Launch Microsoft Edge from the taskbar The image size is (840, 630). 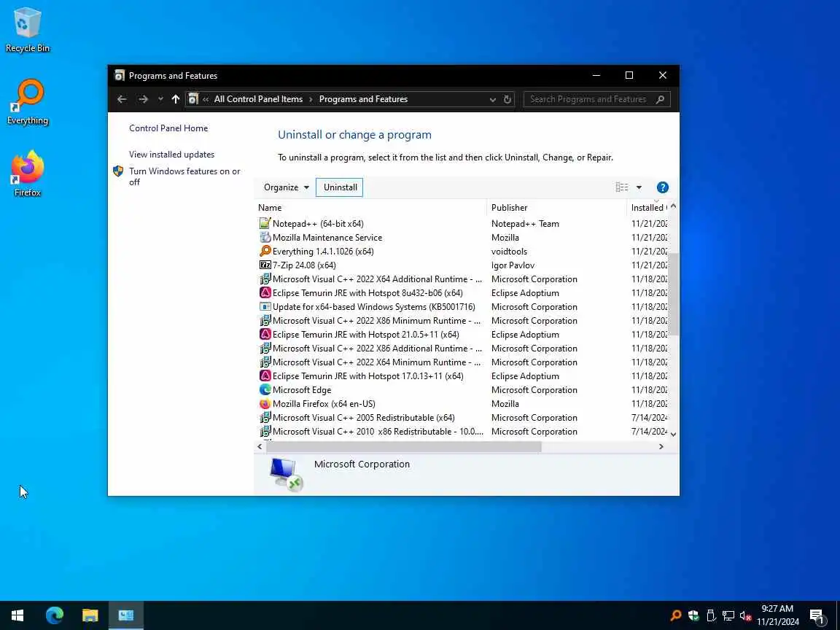54,615
